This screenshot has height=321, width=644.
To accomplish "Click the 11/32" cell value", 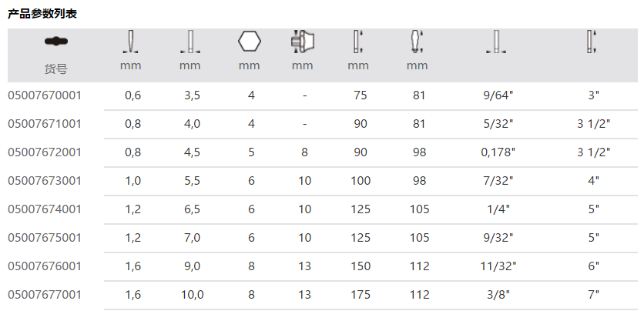I will 498,266.
